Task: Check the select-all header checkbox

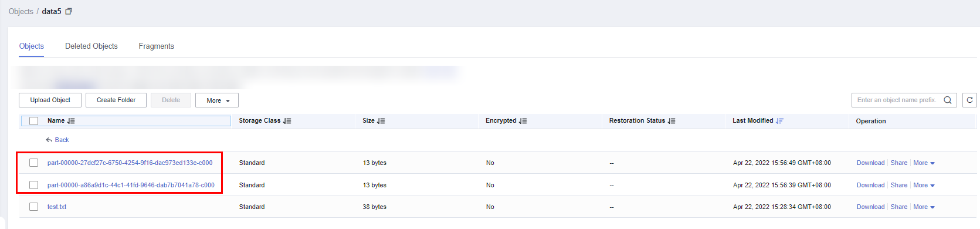Action: tap(34, 121)
